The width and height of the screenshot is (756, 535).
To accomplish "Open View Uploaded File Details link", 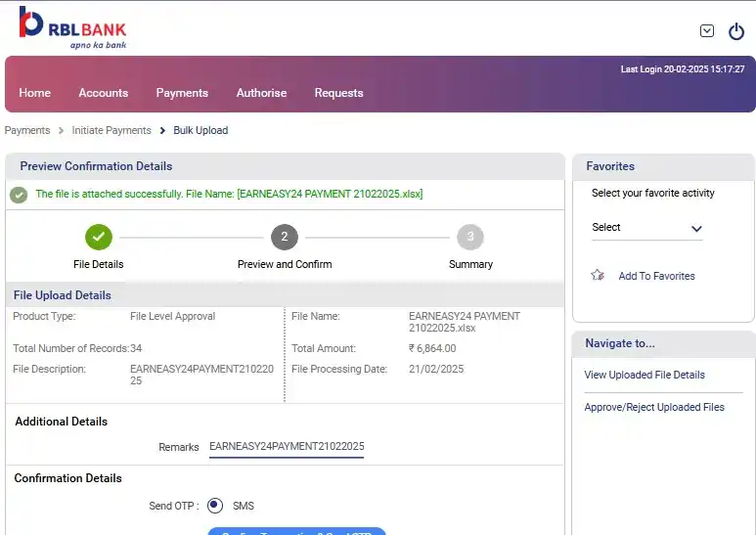I will click(x=645, y=375).
